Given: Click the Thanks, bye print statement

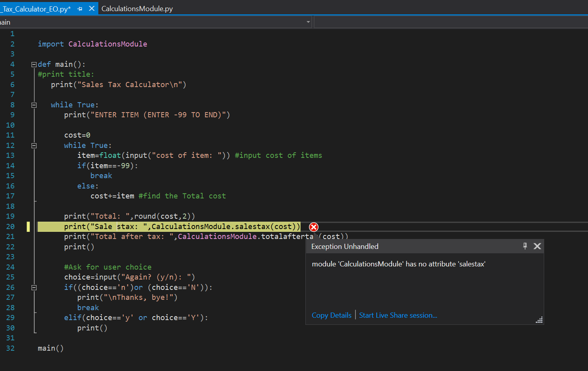Looking at the screenshot, I should [127, 297].
